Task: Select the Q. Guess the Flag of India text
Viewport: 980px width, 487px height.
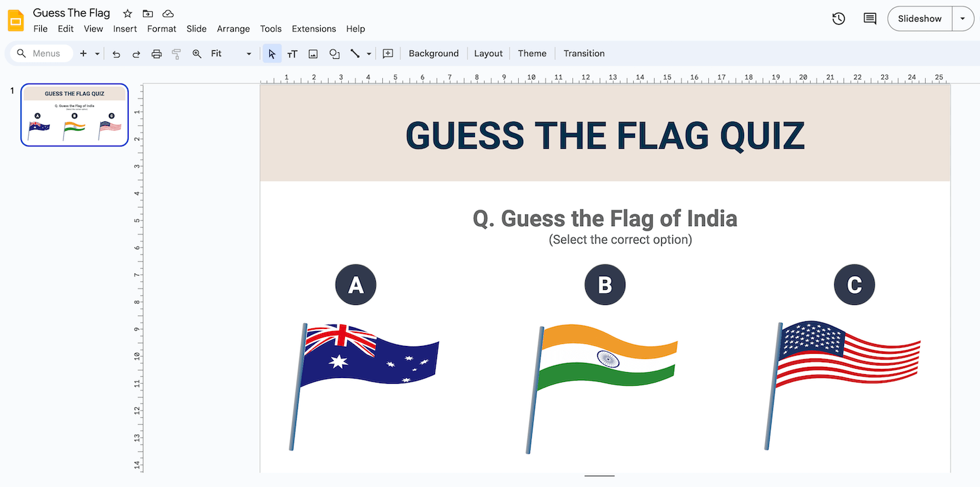Action: pos(605,218)
